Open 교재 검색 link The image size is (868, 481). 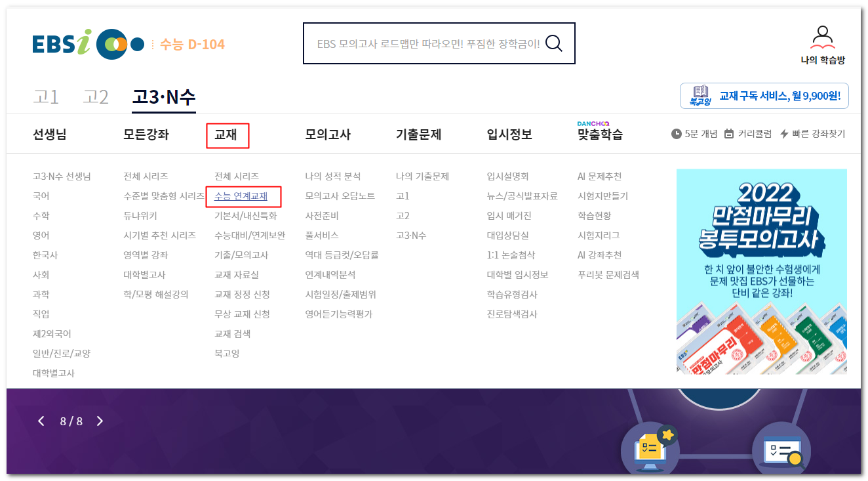click(233, 334)
